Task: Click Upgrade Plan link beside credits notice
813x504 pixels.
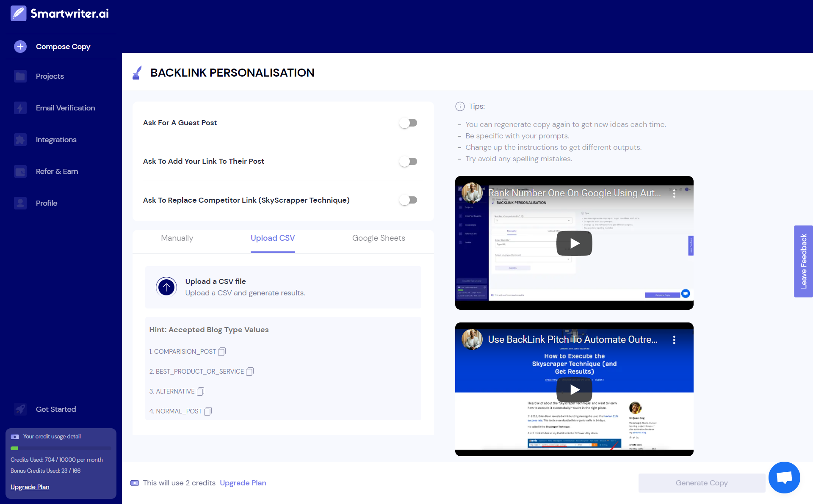Action: point(243,483)
